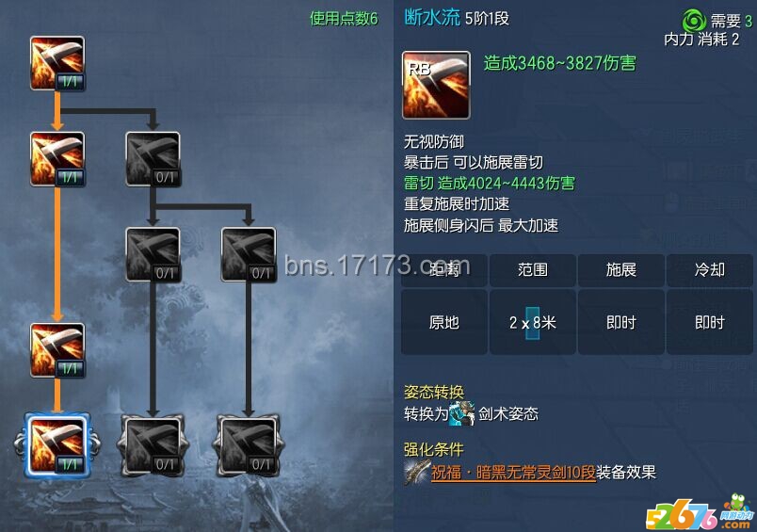Click the large RB skill icon
Screen dimensions: 757x532
436,85
